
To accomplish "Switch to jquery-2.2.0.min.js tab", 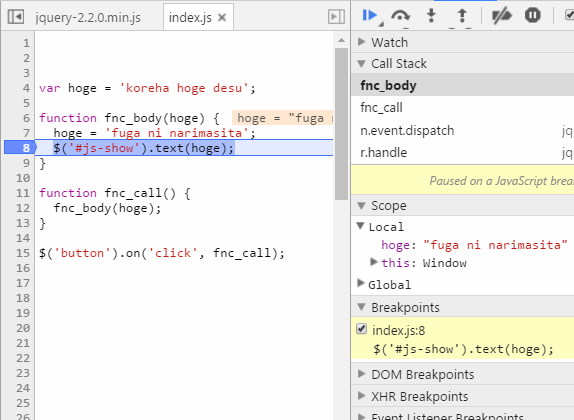I will click(88, 17).
